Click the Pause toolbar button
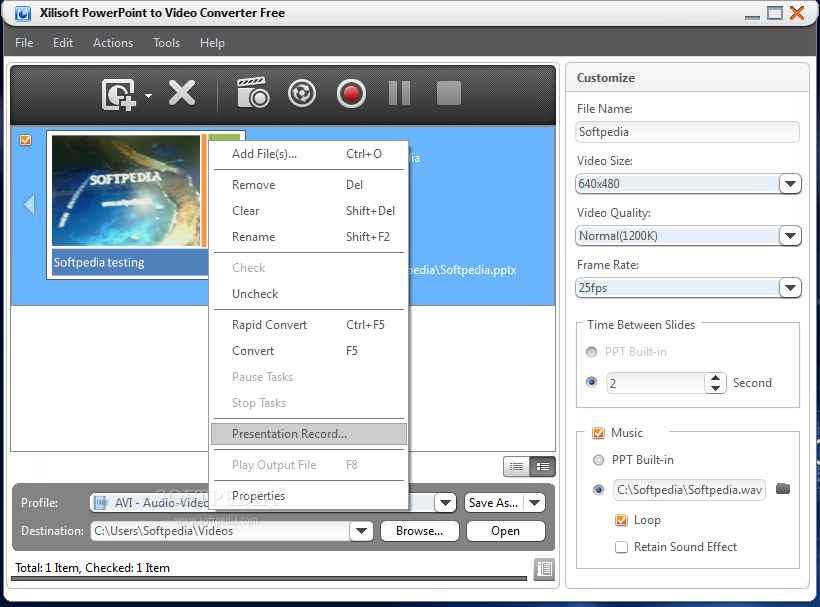Image resolution: width=820 pixels, height=607 pixels. (x=400, y=93)
